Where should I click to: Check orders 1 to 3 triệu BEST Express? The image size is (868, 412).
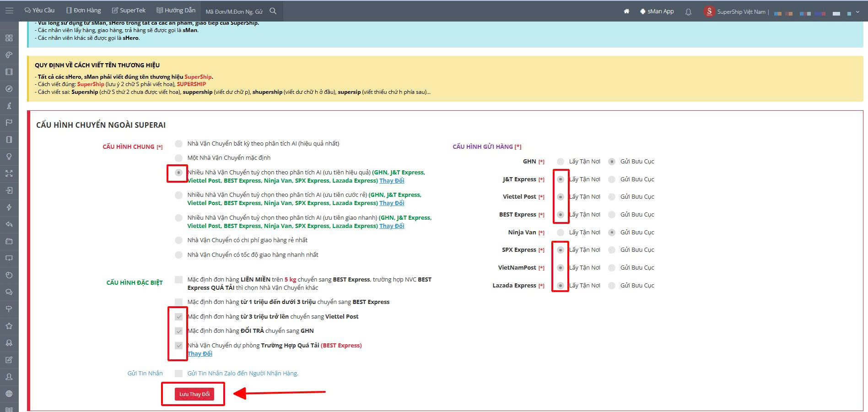tap(179, 302)
